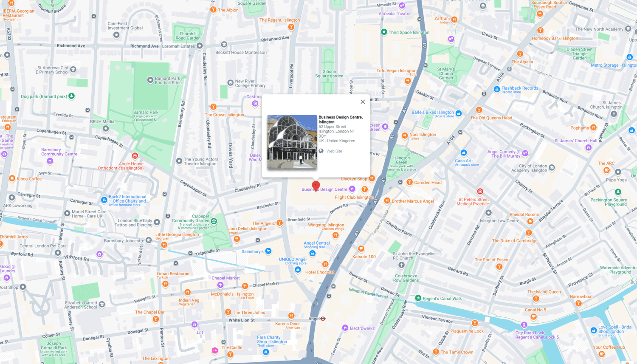
Task: Click Barnard Park Football Pitch marker
Action: pyautogui.click(x=150, y=80)
